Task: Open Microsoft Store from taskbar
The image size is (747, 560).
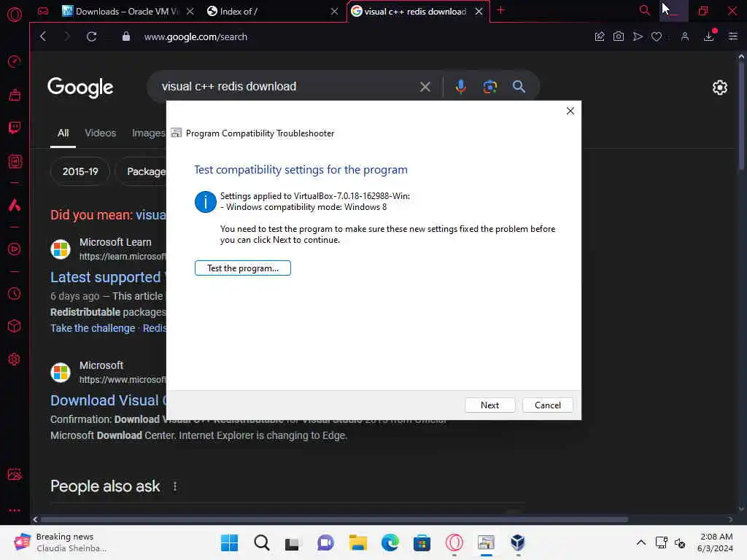Action: tap(422, 542)
